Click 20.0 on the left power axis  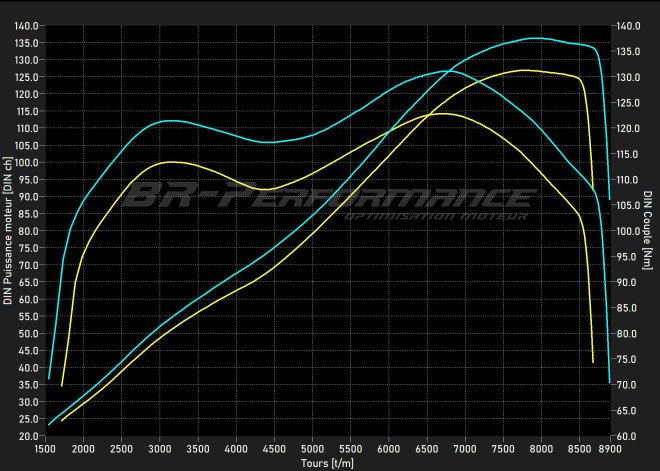tap(29, 436)
